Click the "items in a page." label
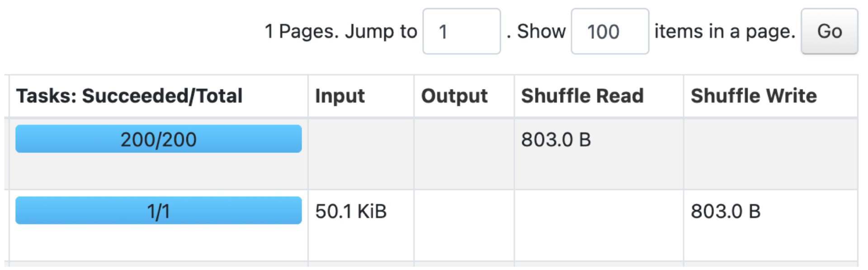Screen dimensions: 868x270 click(x=724, y=32)
